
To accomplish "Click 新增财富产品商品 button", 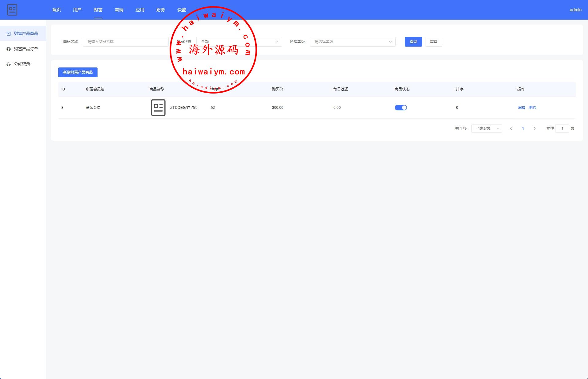I will [78, 72].
